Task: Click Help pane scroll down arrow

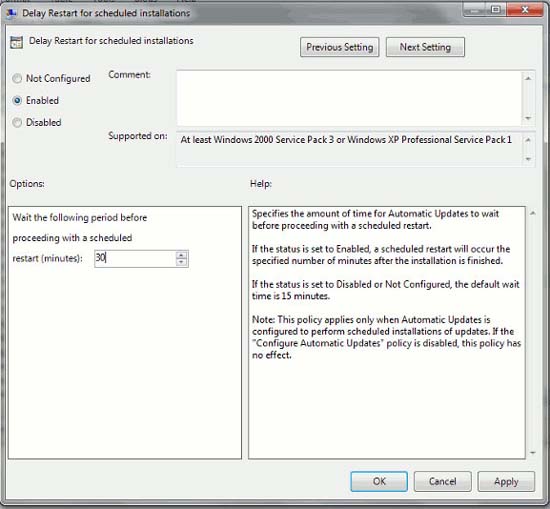Action: [532, 453]
